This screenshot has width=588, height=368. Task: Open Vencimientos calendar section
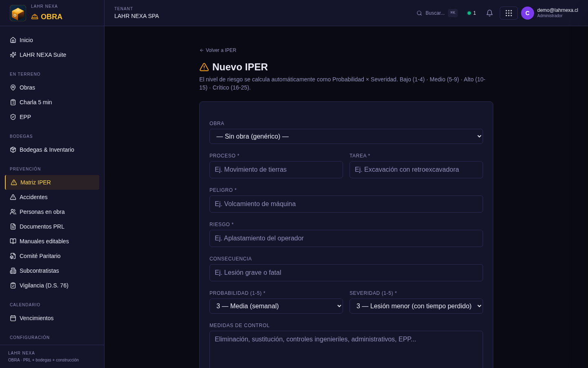click(52, 318)
